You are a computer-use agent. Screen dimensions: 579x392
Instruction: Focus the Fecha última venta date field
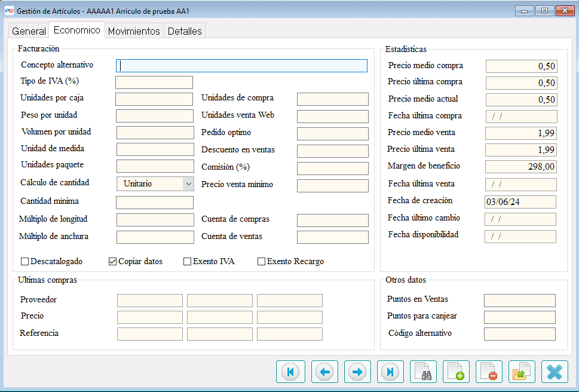(521, 184)
